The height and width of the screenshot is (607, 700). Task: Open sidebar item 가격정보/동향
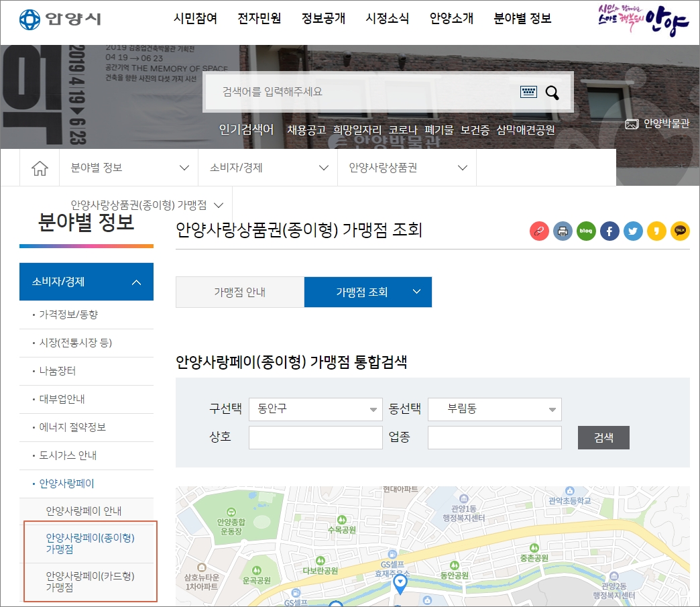[x=68, y=315]
